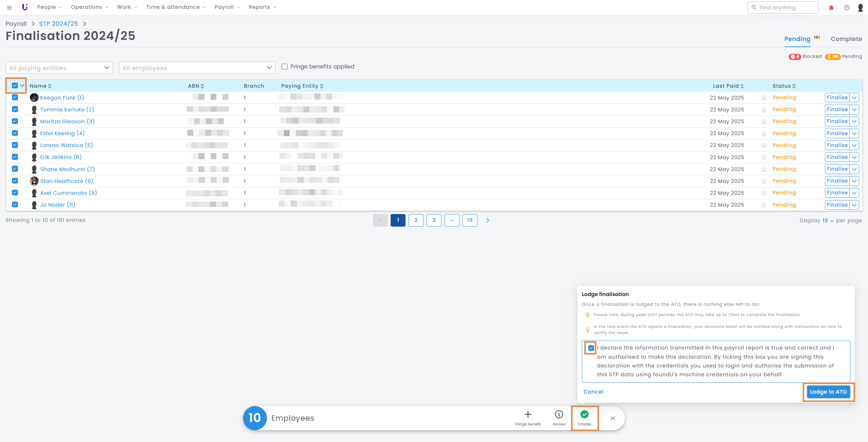Open the user profile icon

pos(861,7)
